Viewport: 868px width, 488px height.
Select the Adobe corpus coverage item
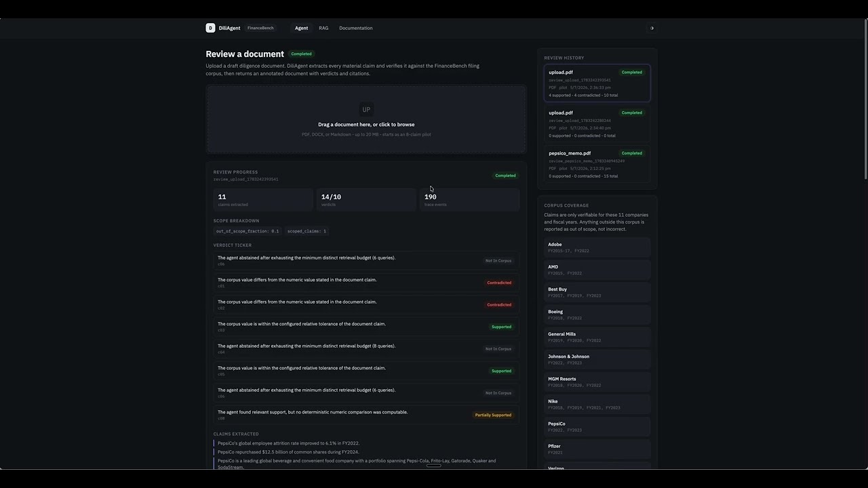click(597, 247)
